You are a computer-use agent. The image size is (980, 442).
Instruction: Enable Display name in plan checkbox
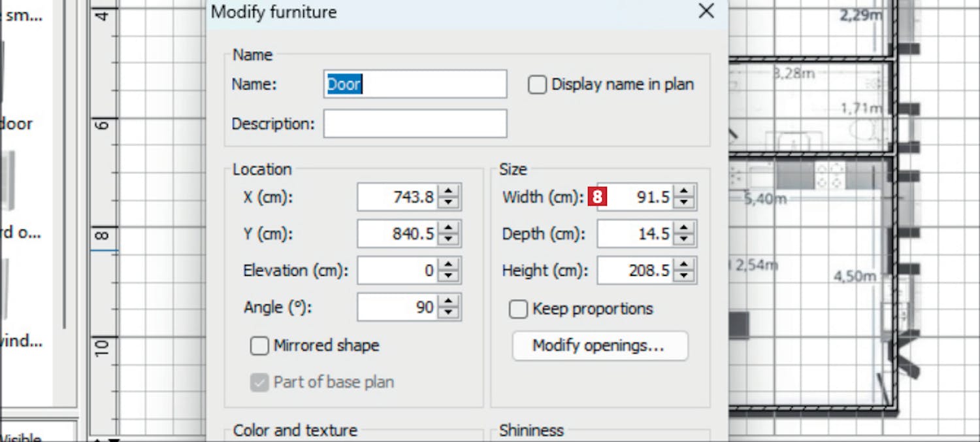(x=537, y=85)
